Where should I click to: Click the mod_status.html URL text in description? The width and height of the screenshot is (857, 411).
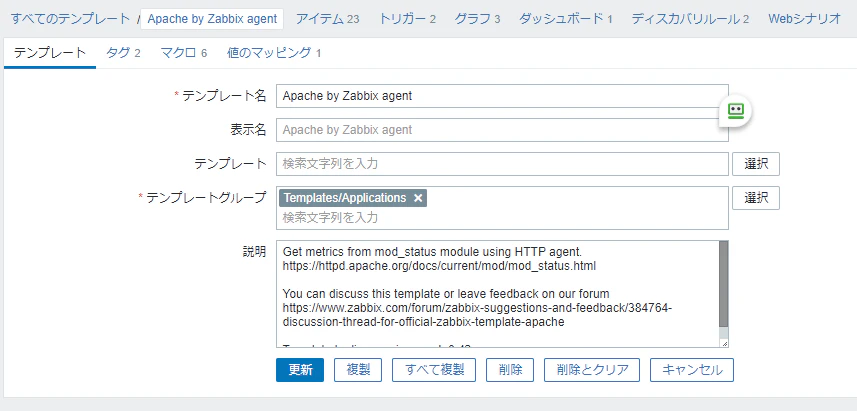pyautogui.click(x=439, y=267)
